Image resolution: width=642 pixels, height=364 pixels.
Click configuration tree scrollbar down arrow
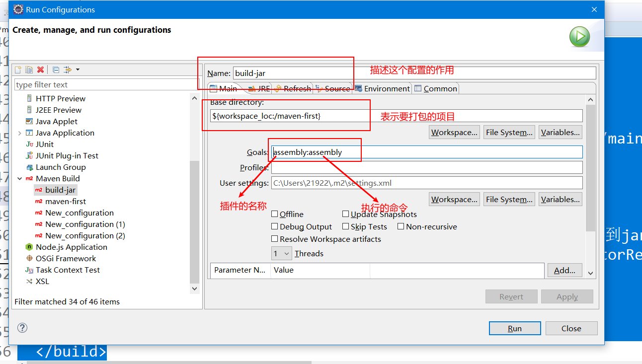click(x=195, y=288)
